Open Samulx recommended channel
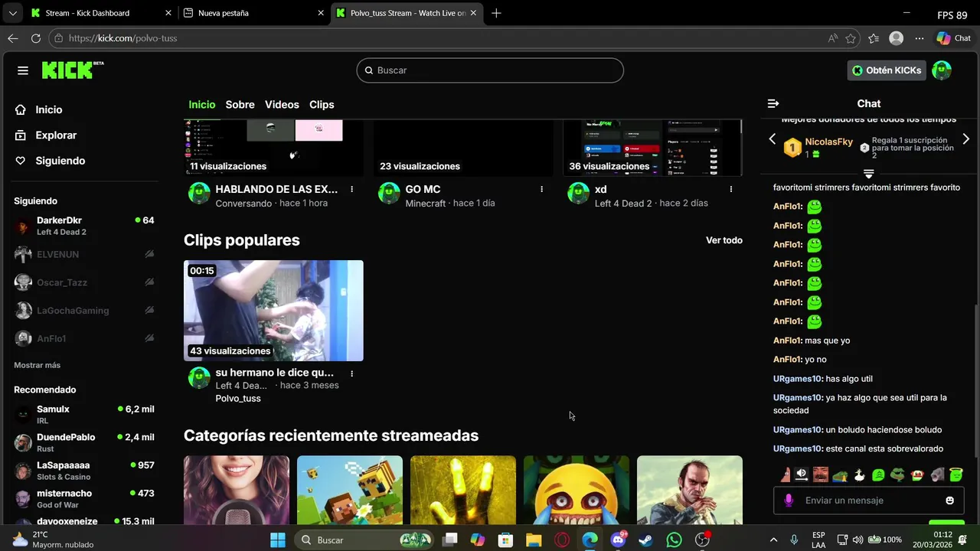The height and width of the screenshot is (551, 980). pos(84,415)
